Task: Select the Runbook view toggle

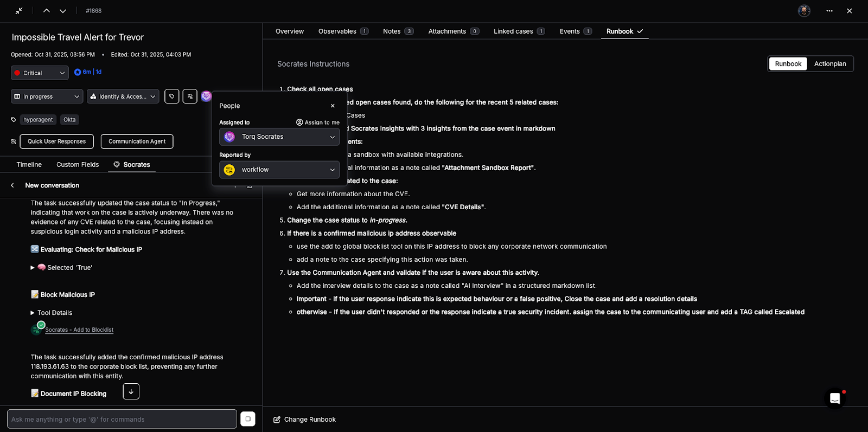Action: pyautogui.click(x=788, y=64)
